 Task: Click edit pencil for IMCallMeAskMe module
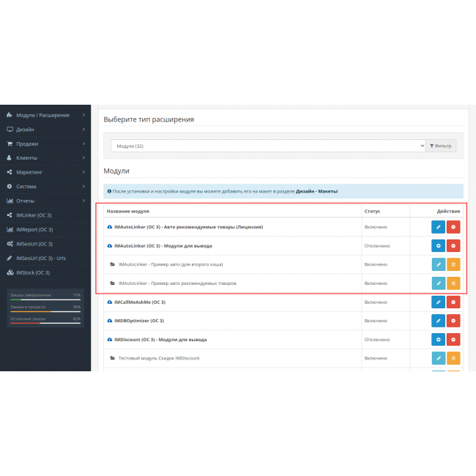click(438, 302)
